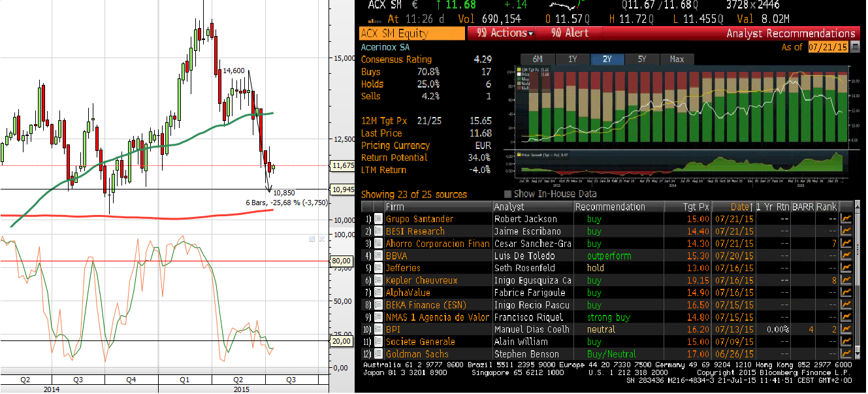Click the 80,00 level label on the oscillator

[x=342, y=261]
